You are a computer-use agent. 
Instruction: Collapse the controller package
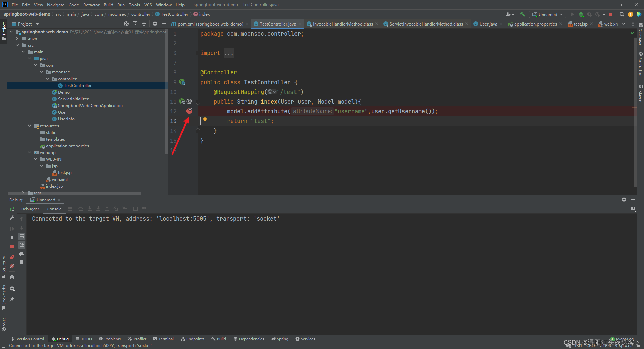48,79
